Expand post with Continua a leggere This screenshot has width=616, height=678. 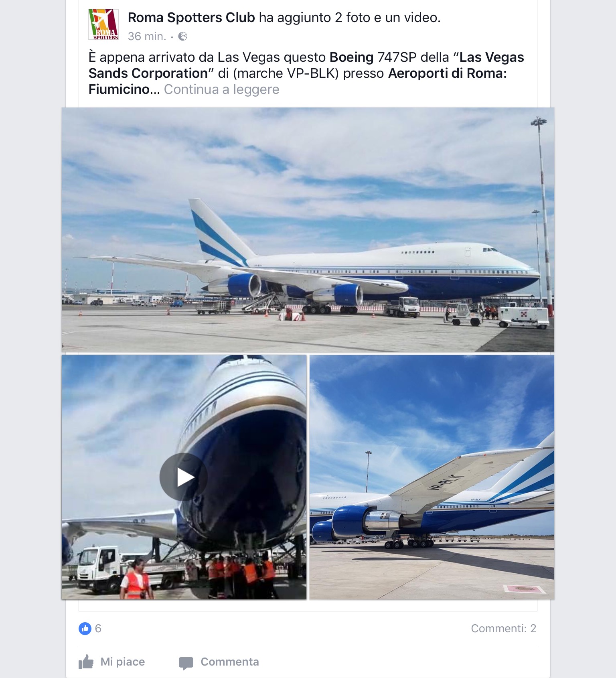(221, 89)
